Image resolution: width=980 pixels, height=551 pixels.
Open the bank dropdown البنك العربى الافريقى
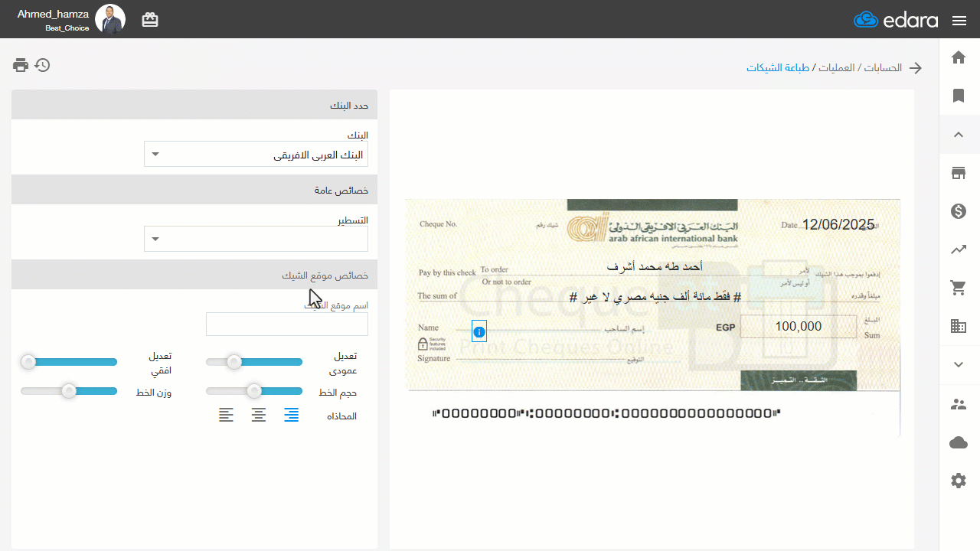[256, 154]
